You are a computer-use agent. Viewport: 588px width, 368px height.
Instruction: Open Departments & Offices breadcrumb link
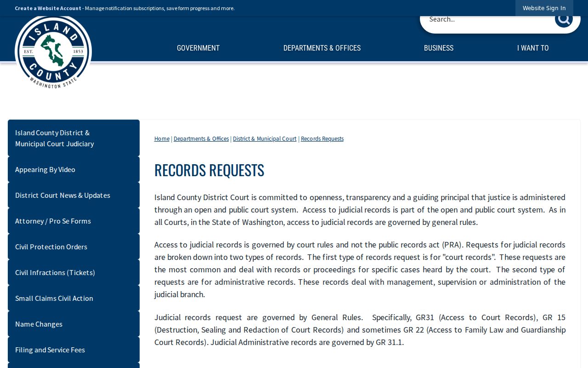point(201,139)
